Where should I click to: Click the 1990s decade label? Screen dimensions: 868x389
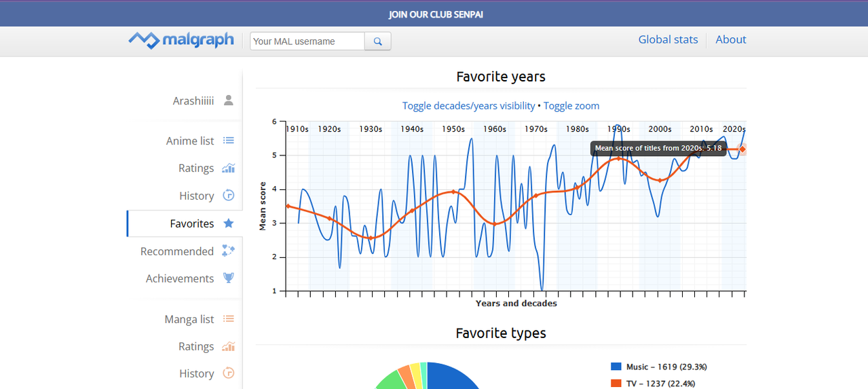(x=618, y=129)
